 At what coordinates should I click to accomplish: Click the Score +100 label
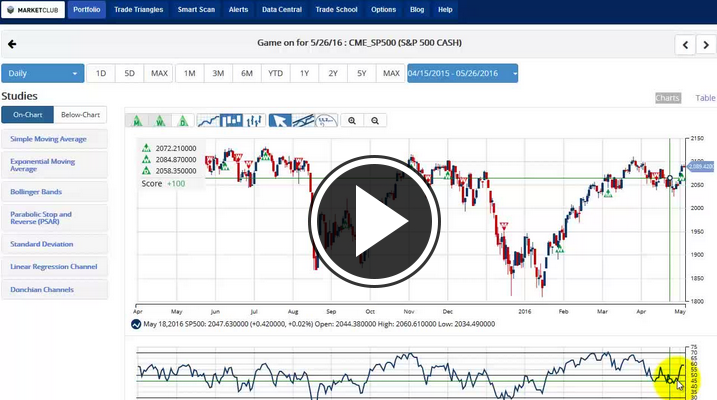(x=163, y=183)
